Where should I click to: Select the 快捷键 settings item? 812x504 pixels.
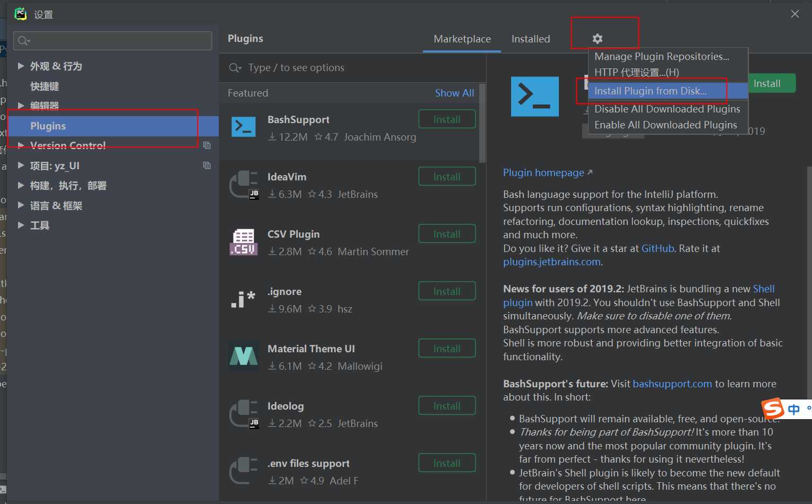(x=45, y=86)
